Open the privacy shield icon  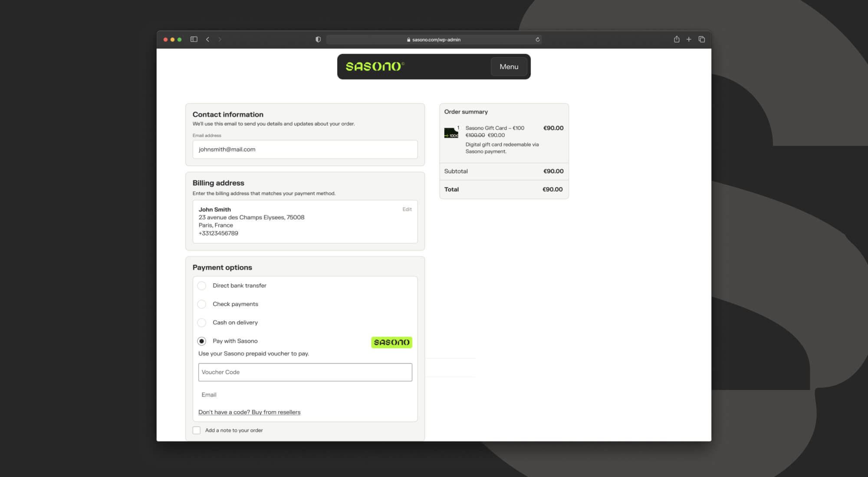[x=318, y=39]
